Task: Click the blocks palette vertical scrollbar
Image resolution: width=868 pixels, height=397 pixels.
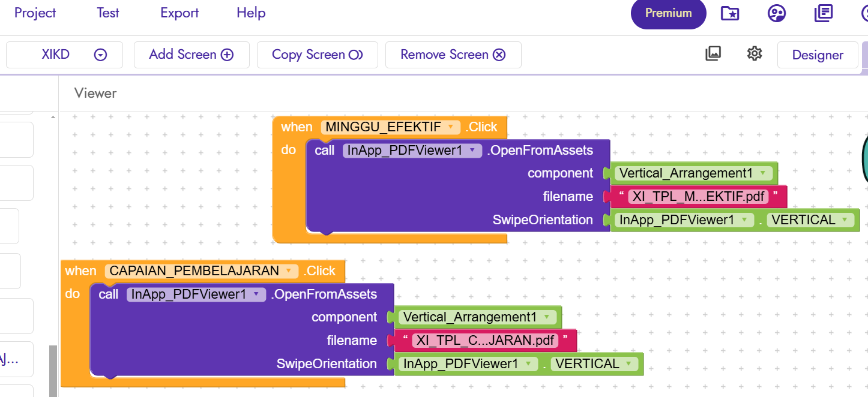Action: (x=53, y=371)
